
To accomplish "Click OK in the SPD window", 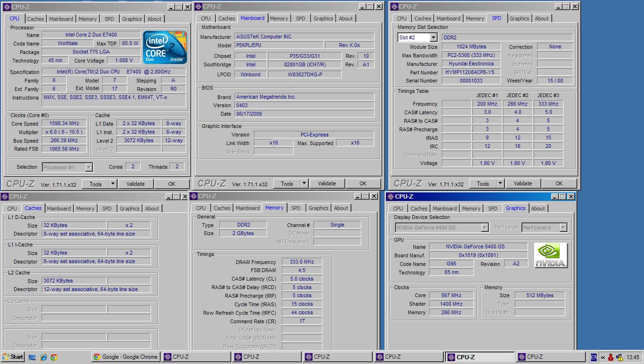I will [x=559, y=183].
